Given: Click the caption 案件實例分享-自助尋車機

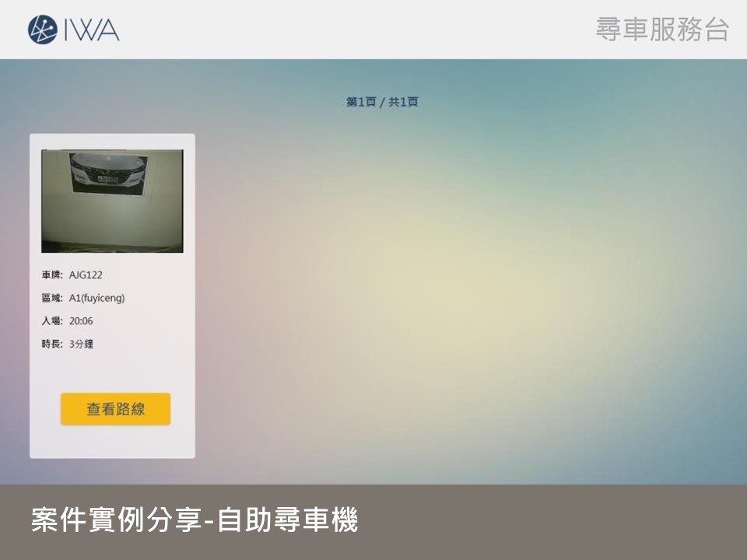Looking at the screenshot, I should click(195, 520).
